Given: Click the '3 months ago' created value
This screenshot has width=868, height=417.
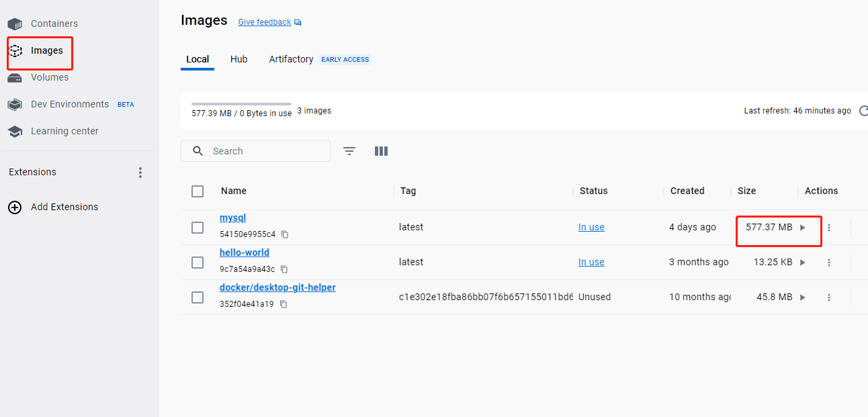Looking at the screenshot, I should pos(699,263).
